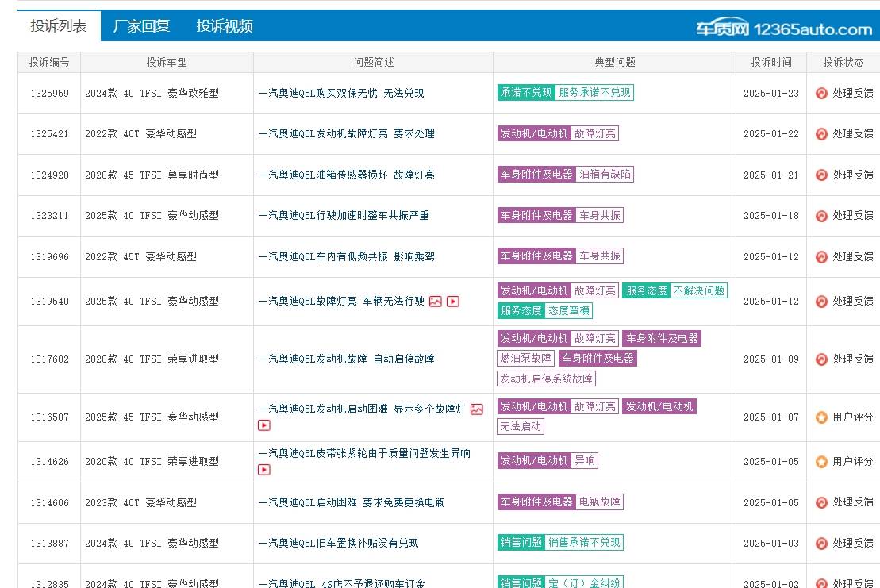This screenshot has height=588, width=880.
Task: Click video icon under complaint 1314626 description
Action: coord(264,470)
